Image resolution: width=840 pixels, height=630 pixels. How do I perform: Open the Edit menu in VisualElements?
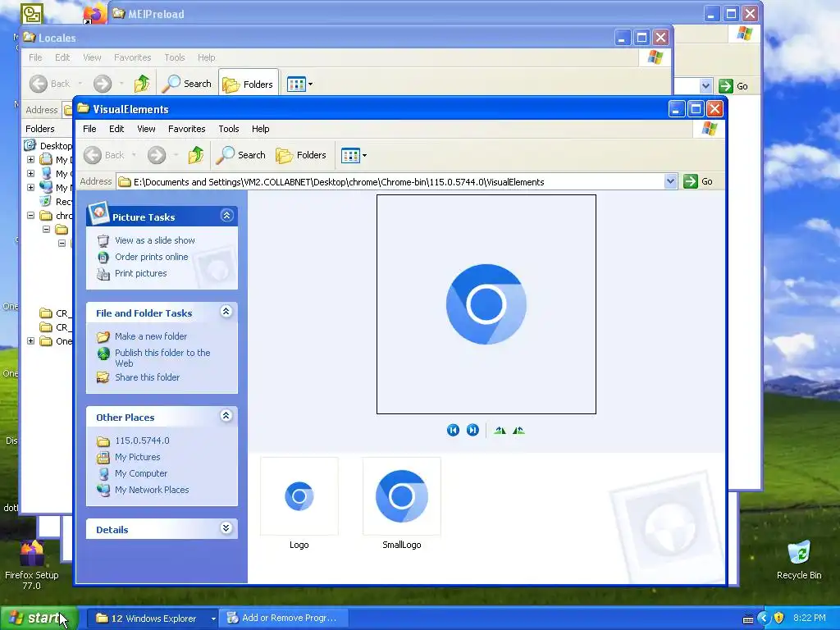(x=116, y=129)
